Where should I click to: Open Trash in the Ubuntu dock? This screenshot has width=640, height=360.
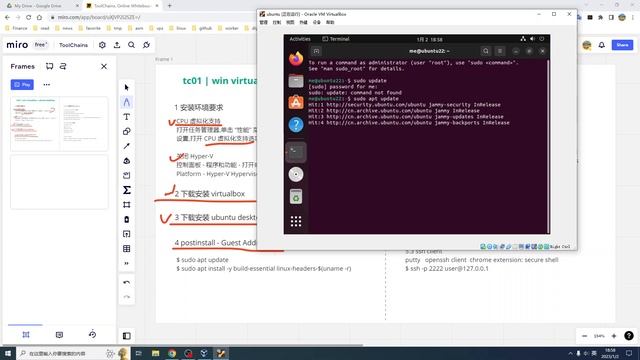(x=296, y=197)
